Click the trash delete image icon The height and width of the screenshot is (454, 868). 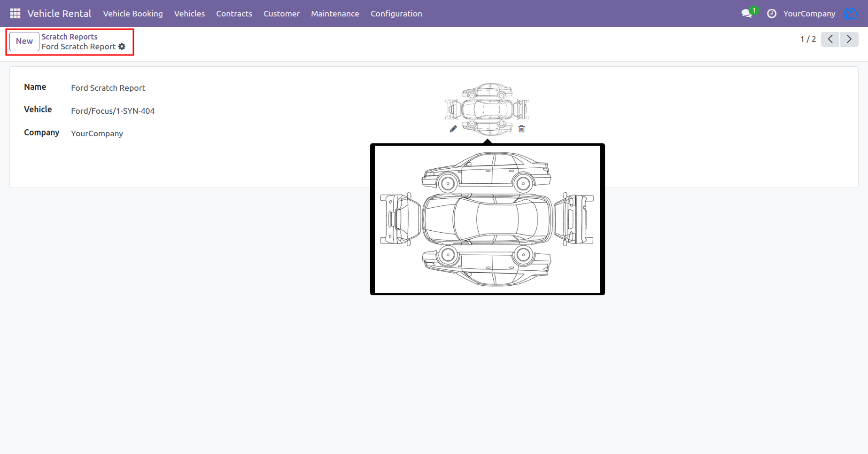521,129
